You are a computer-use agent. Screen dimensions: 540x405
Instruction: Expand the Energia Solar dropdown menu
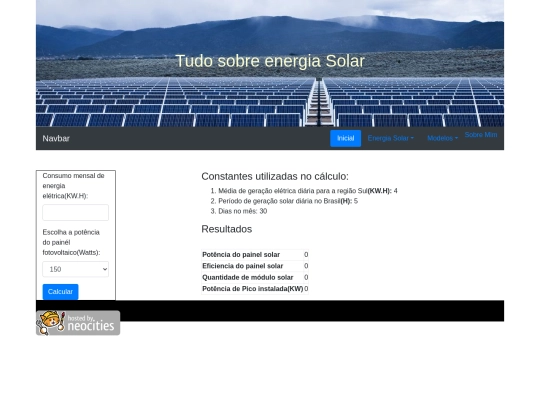click(391, 138)
